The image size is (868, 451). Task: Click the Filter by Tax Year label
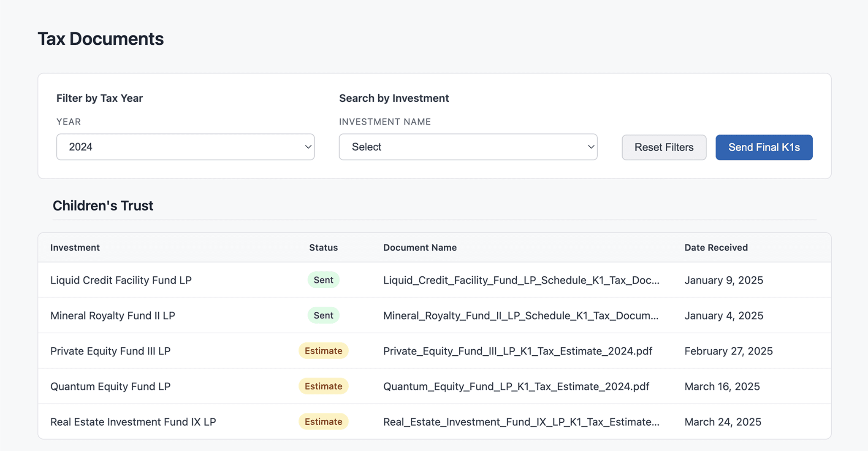100,98
